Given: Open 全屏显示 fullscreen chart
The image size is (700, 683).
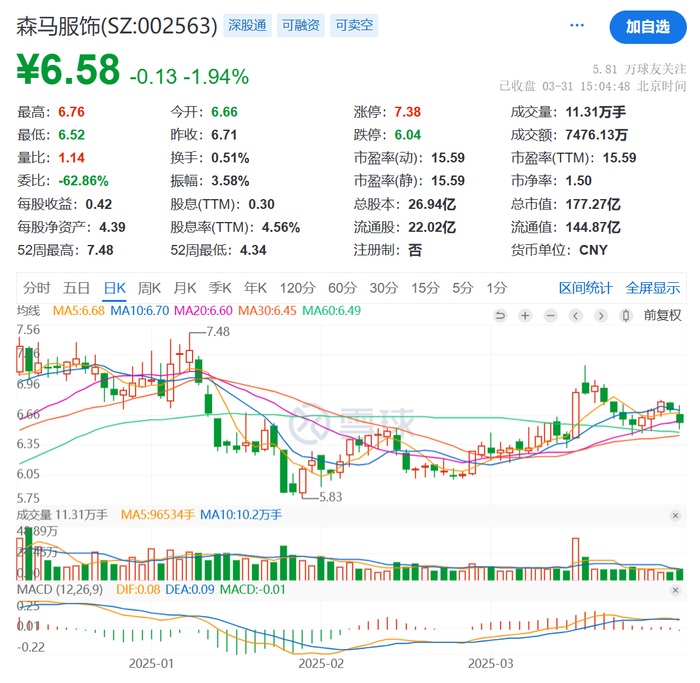Looking at the screenshot, I should (x=653, y=288).
